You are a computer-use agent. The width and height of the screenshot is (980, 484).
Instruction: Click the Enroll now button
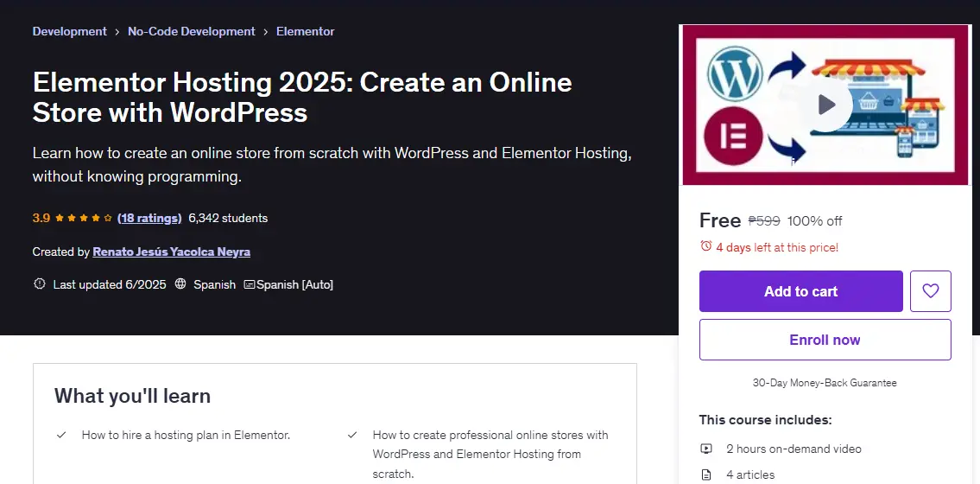[825, 340]
